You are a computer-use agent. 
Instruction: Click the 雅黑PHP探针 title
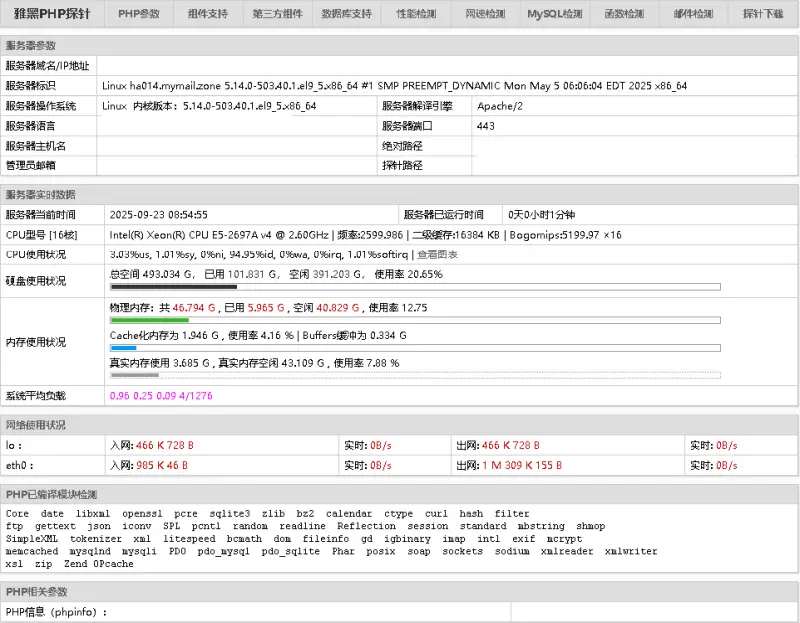click(52, 14)
